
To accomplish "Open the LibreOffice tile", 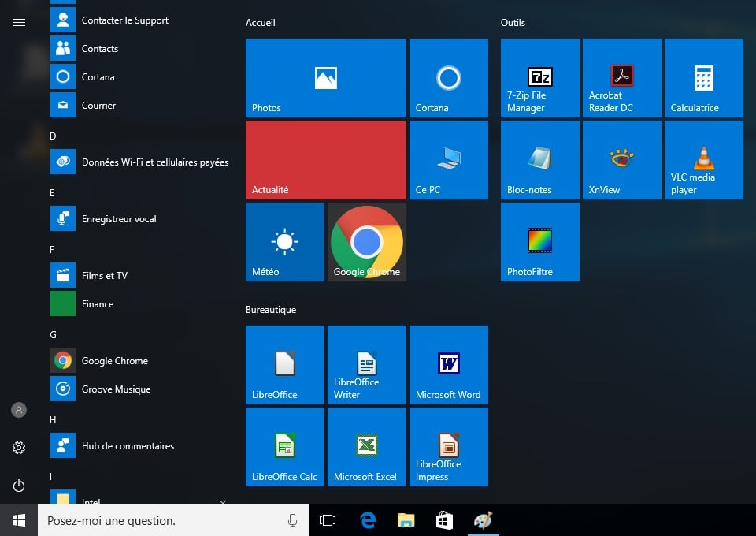I will point(285,365).
